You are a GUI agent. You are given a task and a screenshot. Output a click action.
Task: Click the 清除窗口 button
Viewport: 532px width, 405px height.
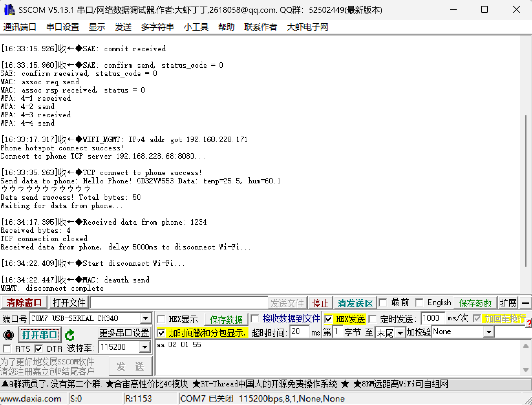(x=24, y=303)
